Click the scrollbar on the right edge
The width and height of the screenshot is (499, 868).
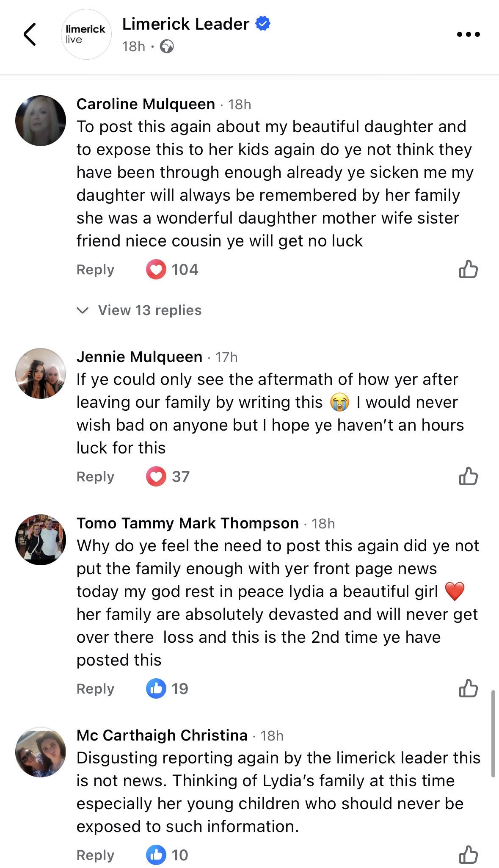pyautogui.click(x=493, y=733)
